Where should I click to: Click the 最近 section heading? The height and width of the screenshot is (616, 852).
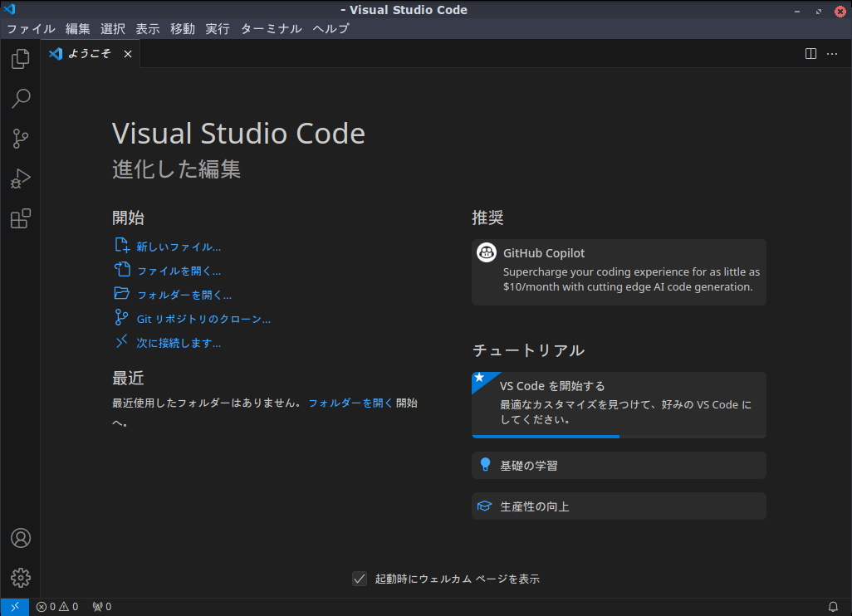click(x=128, y=378)
